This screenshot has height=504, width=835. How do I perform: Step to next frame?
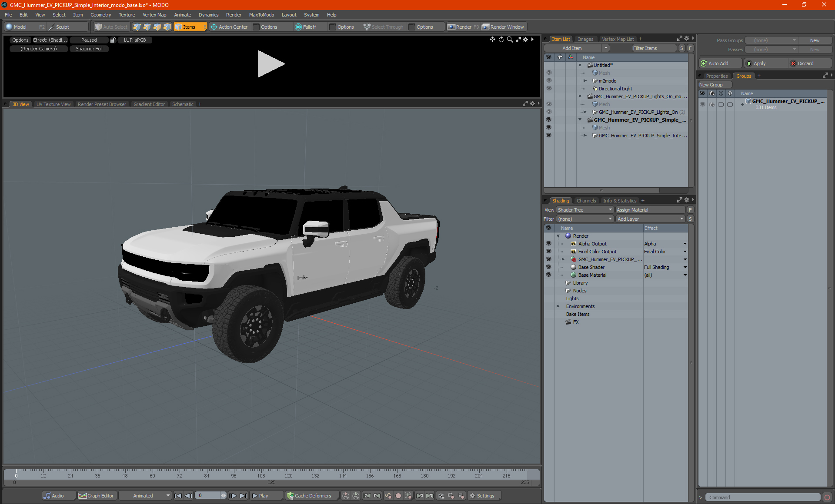click(233, 496)
